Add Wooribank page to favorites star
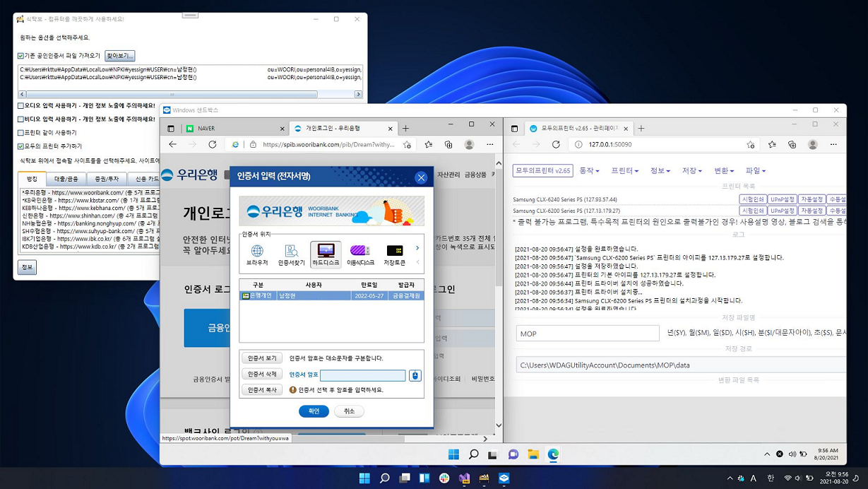 coord(407,144)
